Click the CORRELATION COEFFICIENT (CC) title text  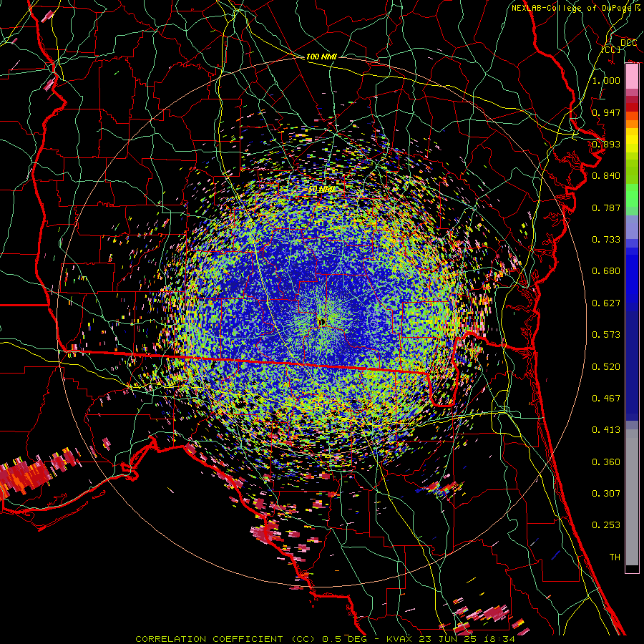[225, 639]
